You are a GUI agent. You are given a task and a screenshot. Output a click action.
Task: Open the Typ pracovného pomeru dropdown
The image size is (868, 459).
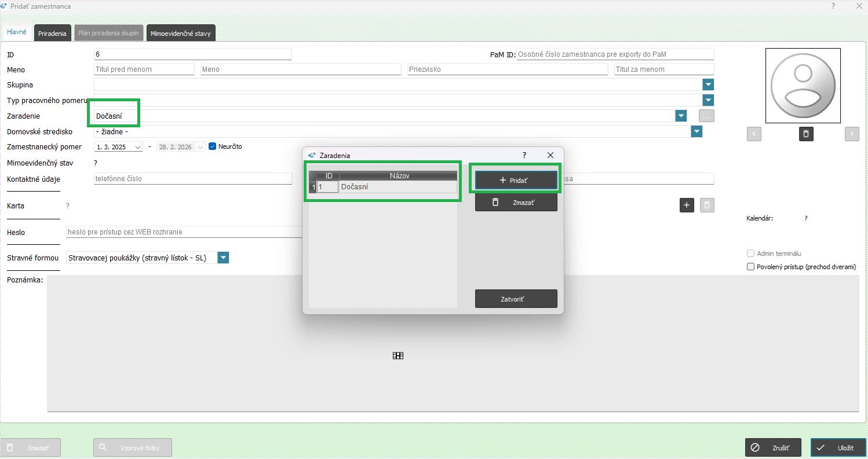708,100
